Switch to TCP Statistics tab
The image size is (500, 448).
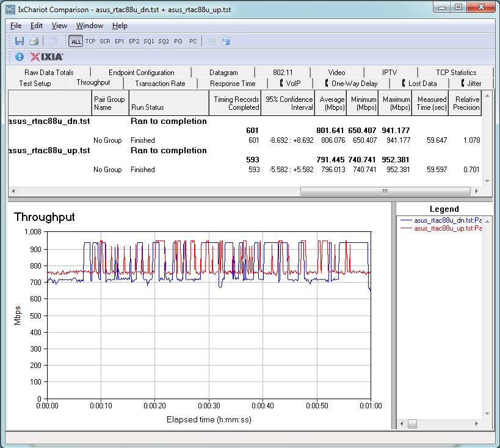[x=456, y=73]
